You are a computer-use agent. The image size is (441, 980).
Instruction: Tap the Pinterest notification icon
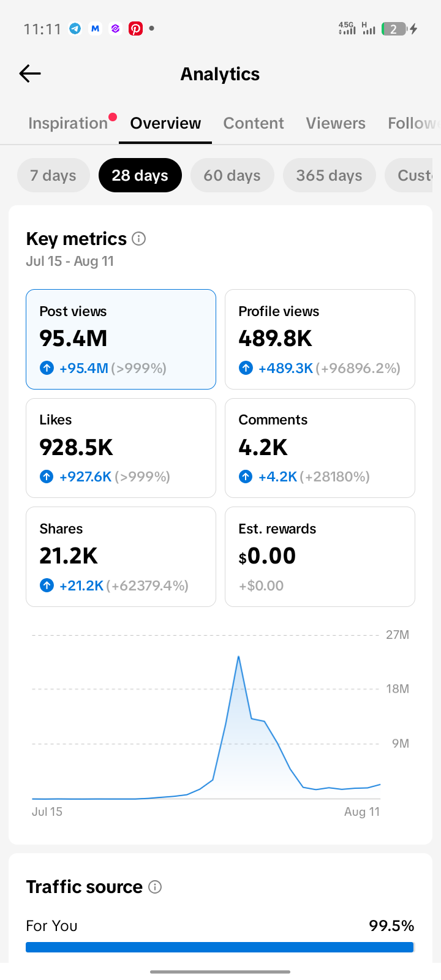135,28
